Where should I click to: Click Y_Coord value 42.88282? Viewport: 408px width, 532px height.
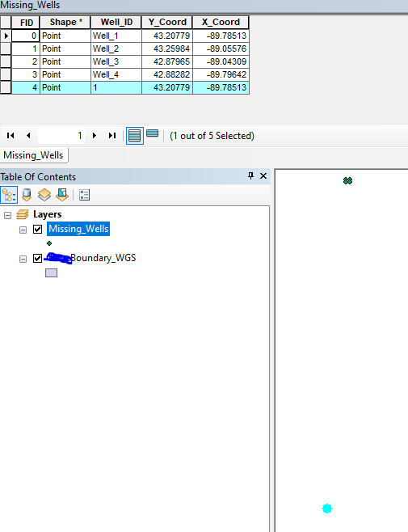[x=167, y=74]
